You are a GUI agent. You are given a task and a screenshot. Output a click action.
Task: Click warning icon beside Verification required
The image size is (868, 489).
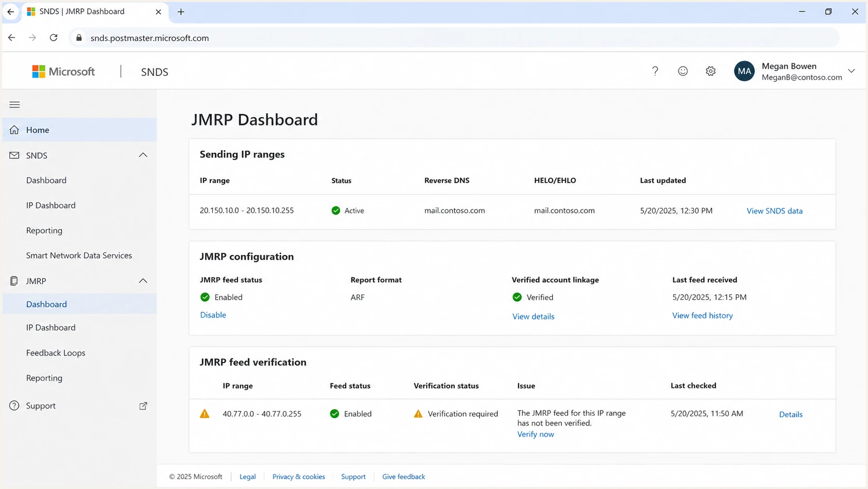[x=418, y=414]
